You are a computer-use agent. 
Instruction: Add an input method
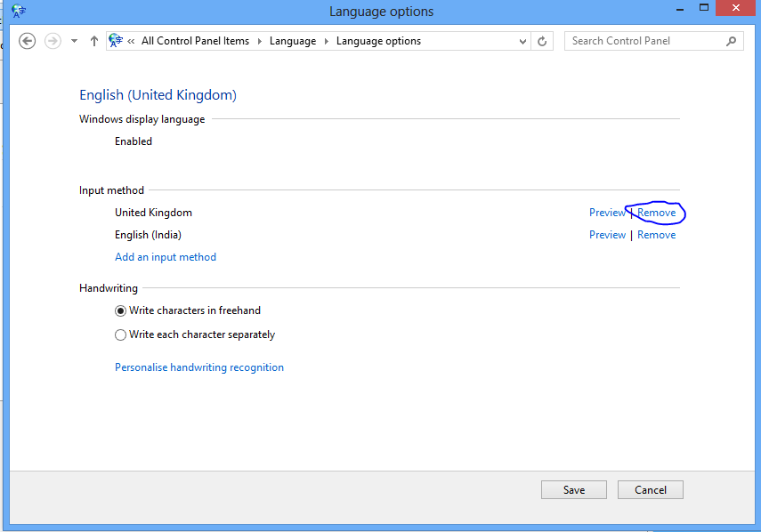[166, 257]
